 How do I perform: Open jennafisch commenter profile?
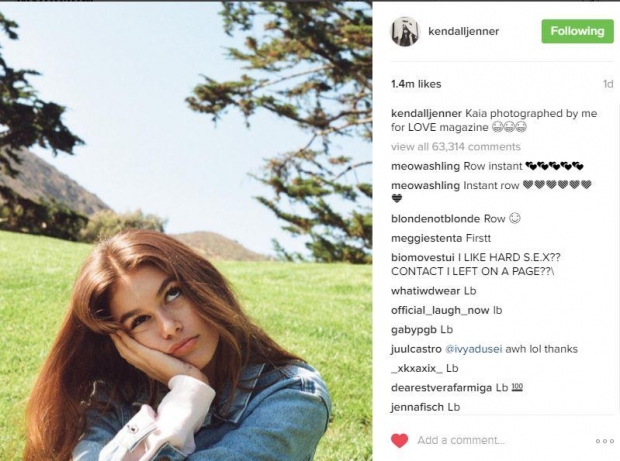416,407
